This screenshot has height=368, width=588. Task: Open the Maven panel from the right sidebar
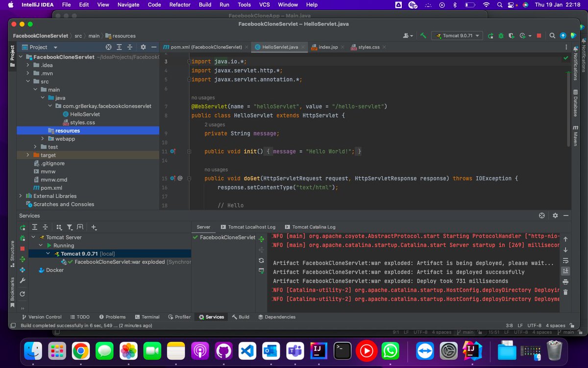click(x=574, y=137)
